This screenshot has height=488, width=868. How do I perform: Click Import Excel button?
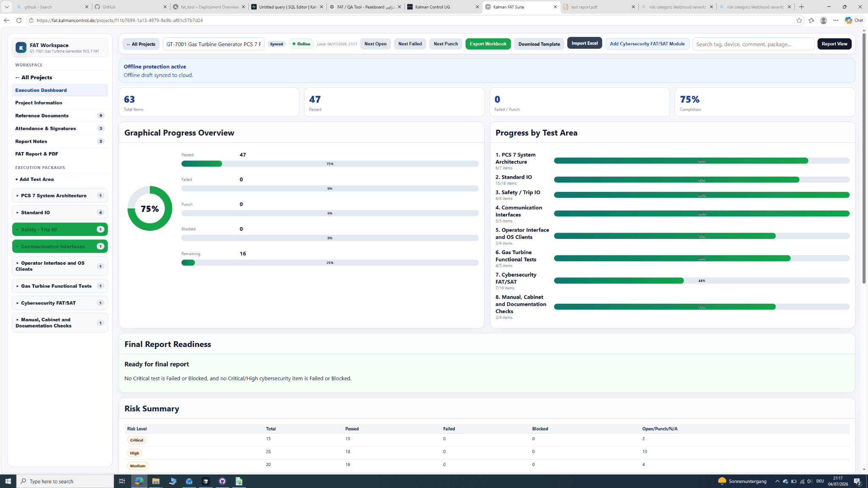pos(584,43)
